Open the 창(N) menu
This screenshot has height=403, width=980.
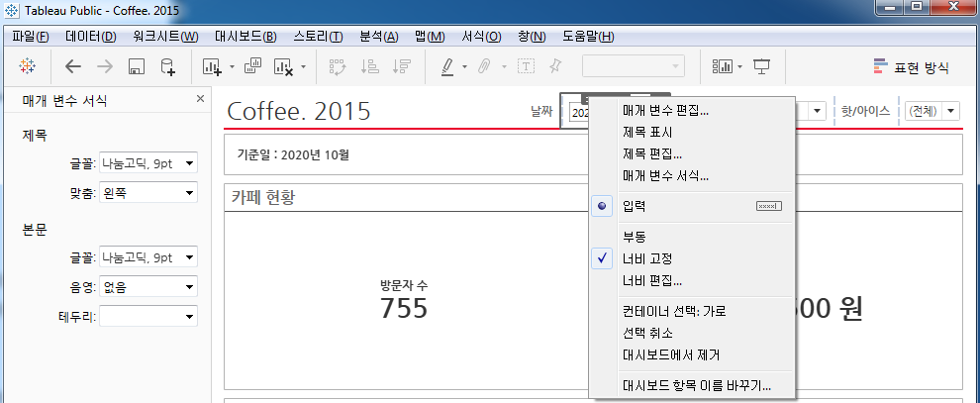click(x=532, y=37)
